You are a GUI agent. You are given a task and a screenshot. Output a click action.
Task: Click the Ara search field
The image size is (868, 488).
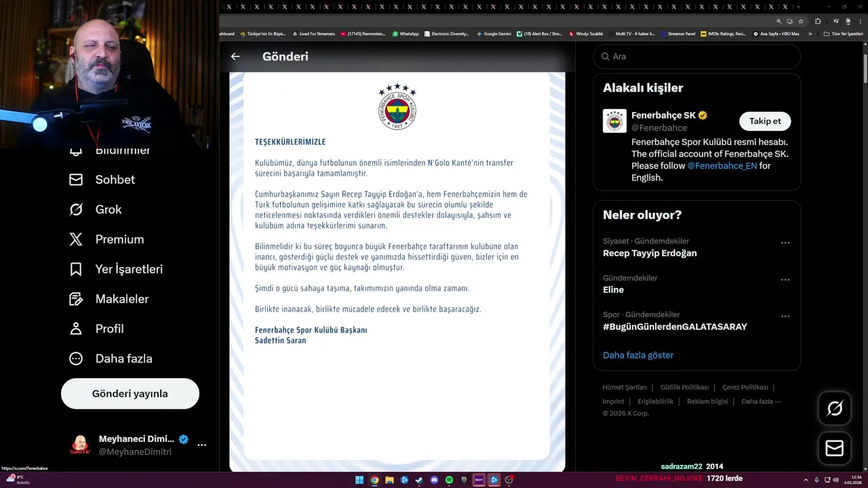point(696,57)
